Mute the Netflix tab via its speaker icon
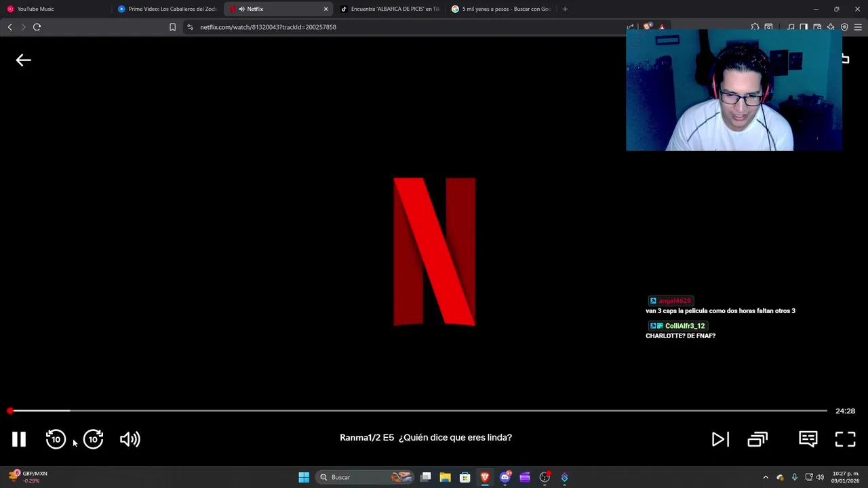The width and height of the screenshot is (868, 488). (241, 9)
